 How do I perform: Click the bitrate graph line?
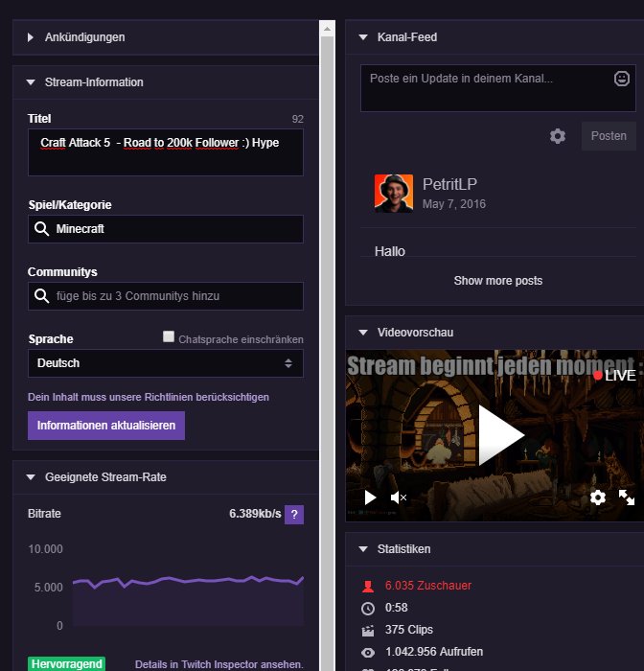coord(188,581)
